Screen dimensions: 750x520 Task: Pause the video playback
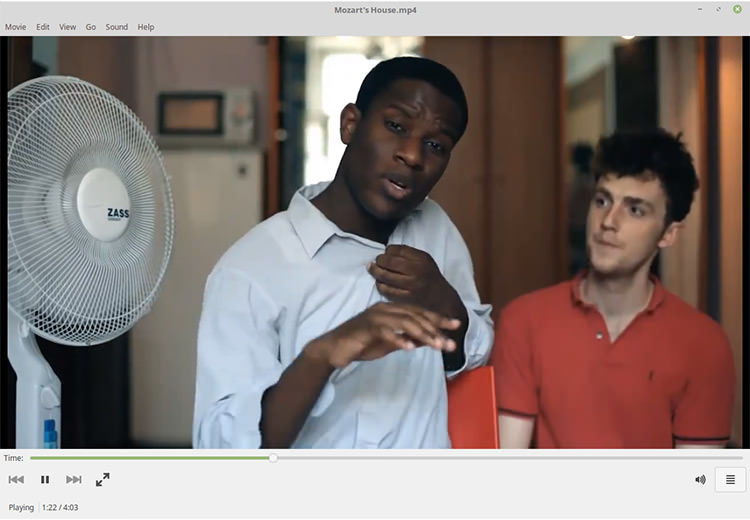point(45,479)
